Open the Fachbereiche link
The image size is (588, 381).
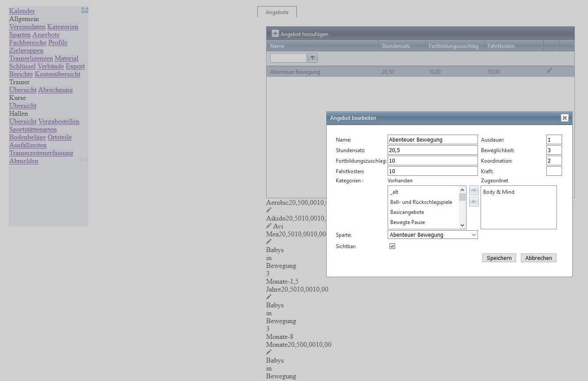[x=28, y=43]
